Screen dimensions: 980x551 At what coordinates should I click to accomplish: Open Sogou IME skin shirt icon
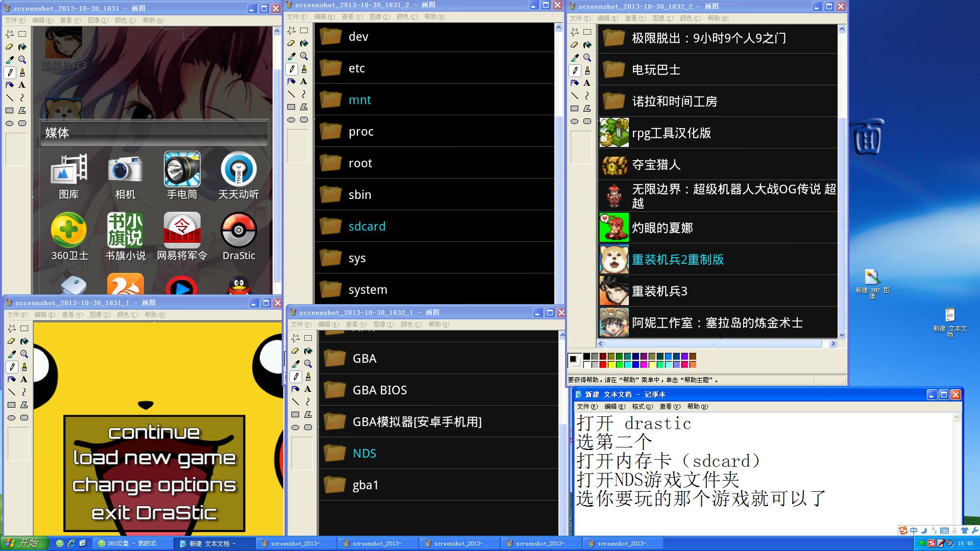965,531
